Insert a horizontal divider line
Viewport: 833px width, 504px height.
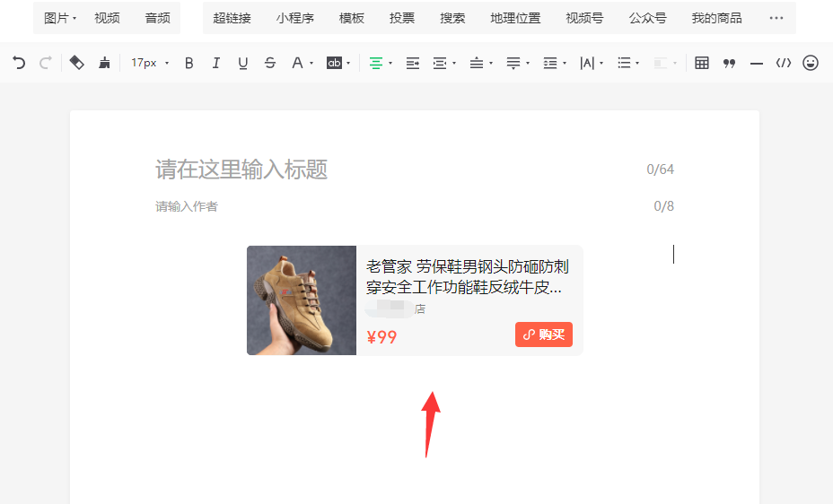pos(757,64)
